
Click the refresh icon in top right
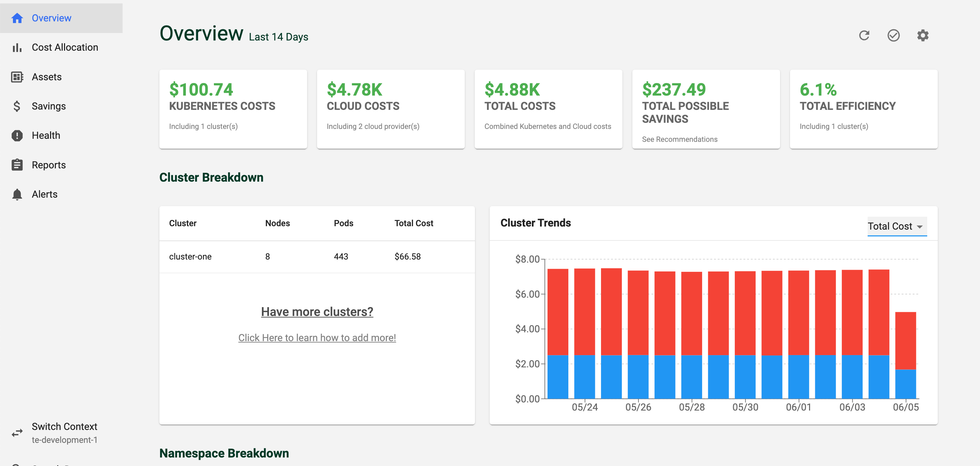pyautogui.click(x=865, y=35)
